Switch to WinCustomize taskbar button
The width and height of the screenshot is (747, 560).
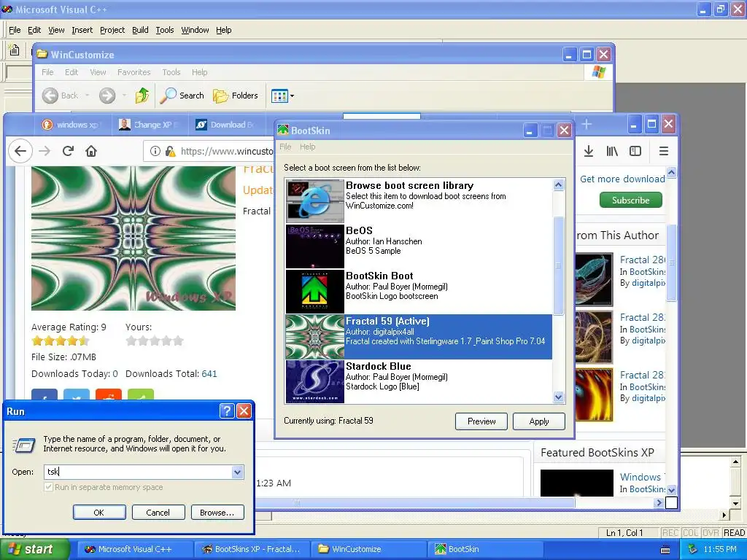pyautogui.click(x=368, y=550)
